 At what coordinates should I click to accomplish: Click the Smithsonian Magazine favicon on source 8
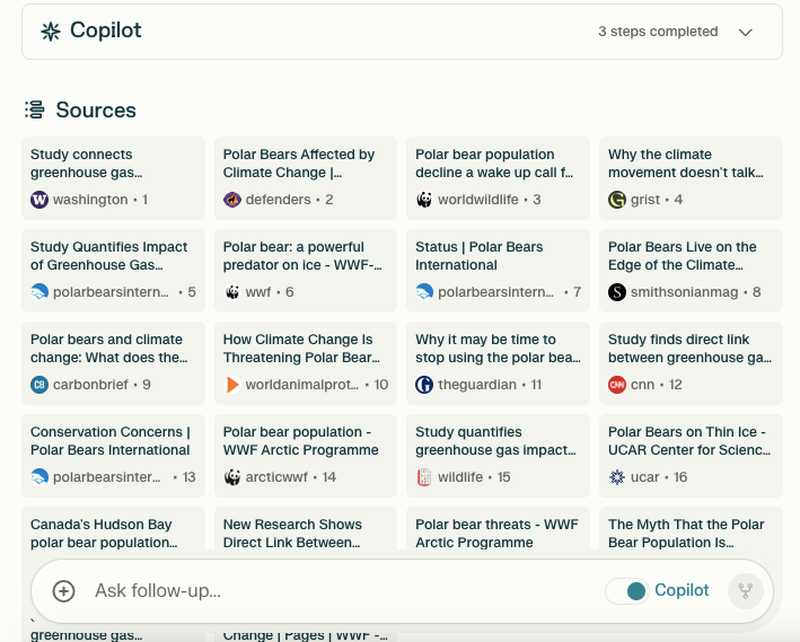(617, 292)
